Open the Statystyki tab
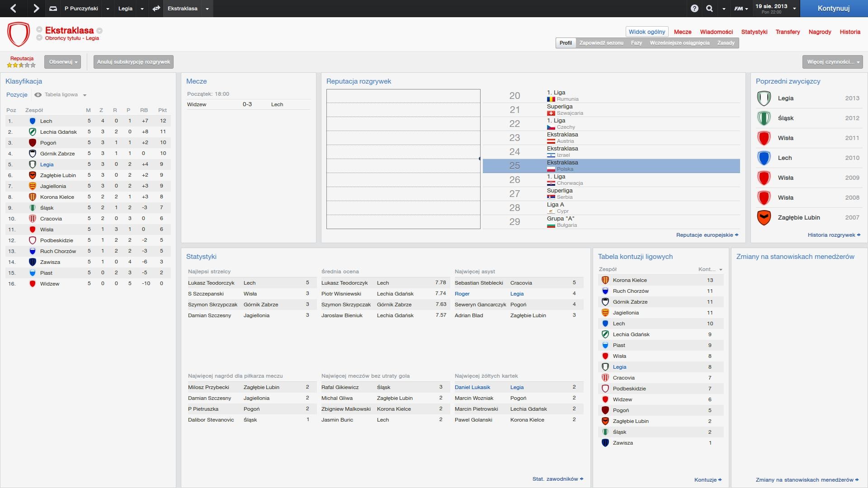Screen dimensions: 868x488 754,32
